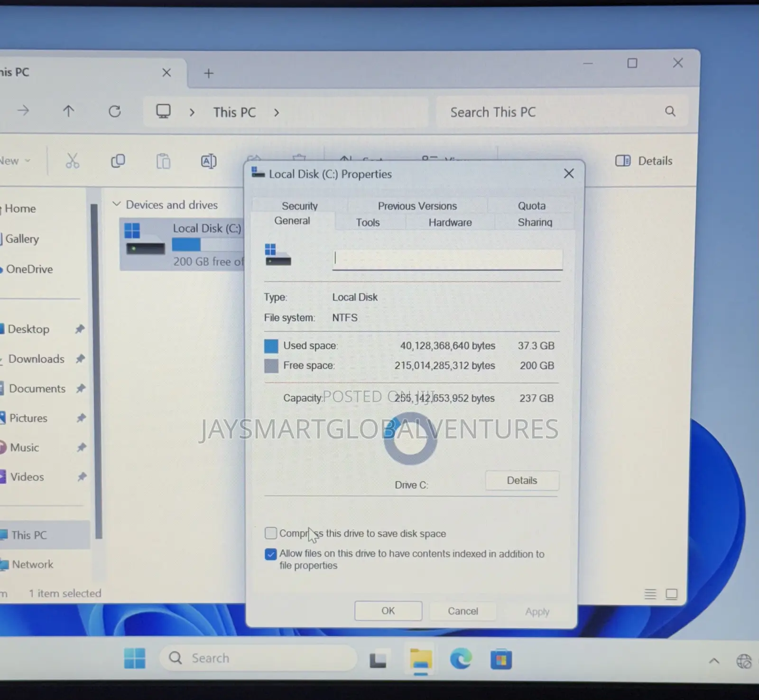Switch to large icons view icon
Image resolution: width=759 pixels, height=700 pixels.
pyautogui.click(x=672, y=594)
